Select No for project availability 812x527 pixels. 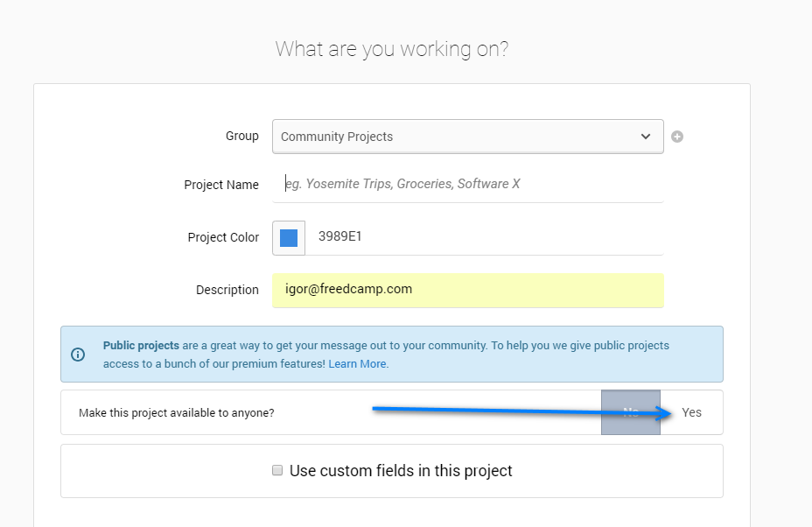(631, 412)
